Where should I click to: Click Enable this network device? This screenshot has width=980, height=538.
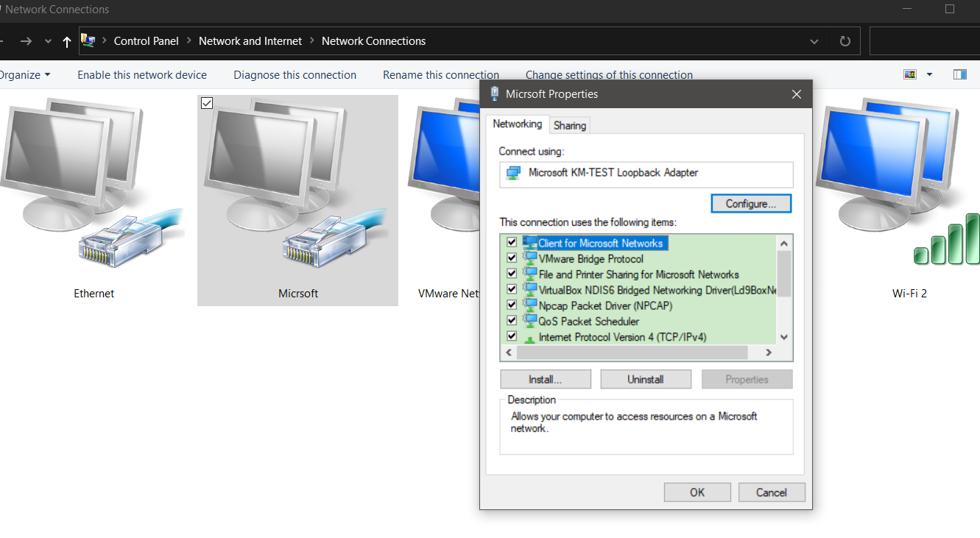(x=142, y=74)
